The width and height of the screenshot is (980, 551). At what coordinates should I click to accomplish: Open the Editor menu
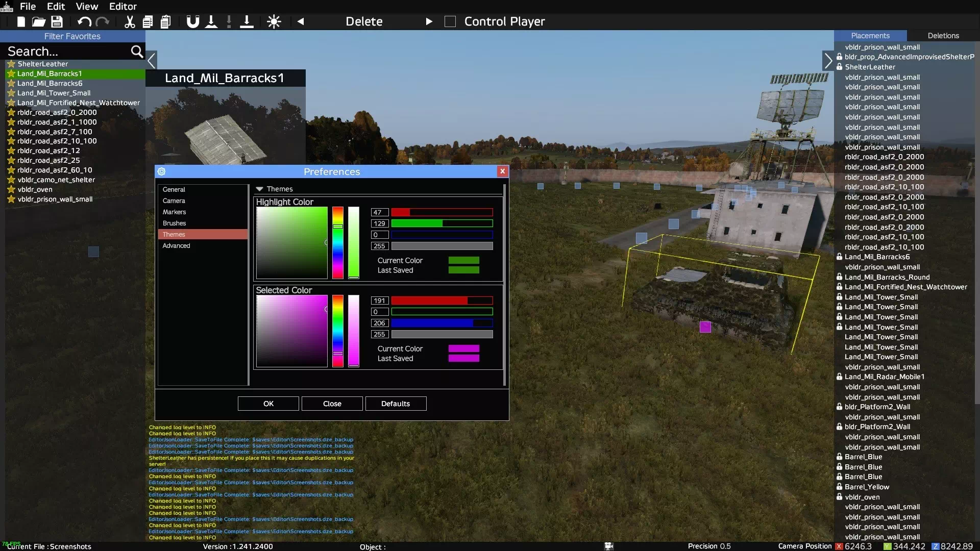(x=122, y=7)
